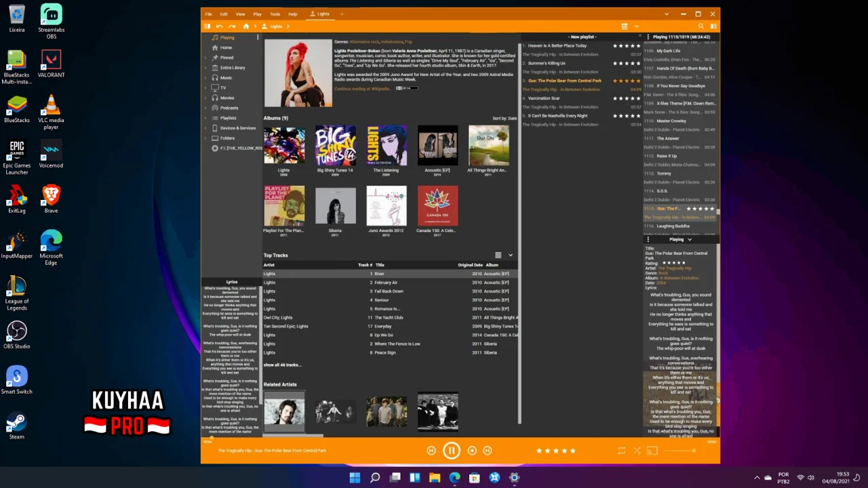Click the Indietronica genre link

tap(392, 42)
